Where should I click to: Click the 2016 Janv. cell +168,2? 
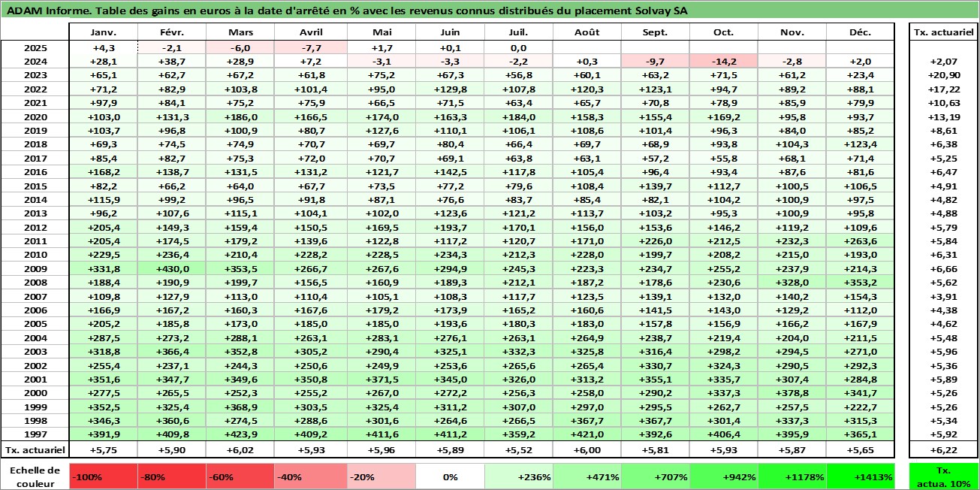click(x=103, y=172)
